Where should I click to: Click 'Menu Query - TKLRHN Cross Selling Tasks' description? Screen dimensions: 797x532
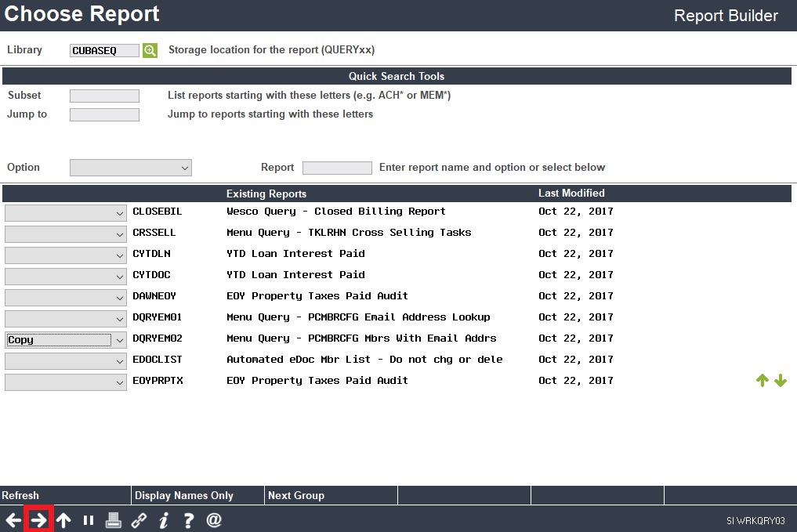[349, 233]
